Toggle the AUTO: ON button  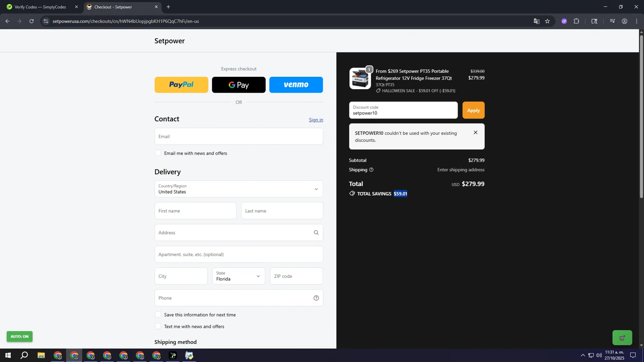(19, 337)
